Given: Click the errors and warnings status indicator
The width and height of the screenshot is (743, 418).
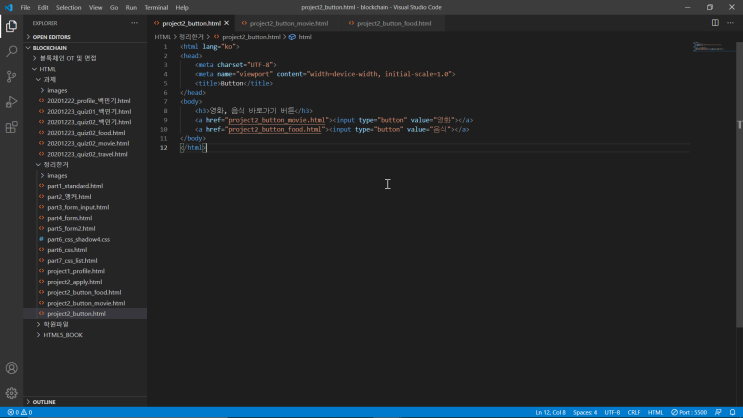Looking at the screenshot, I should coord(20,412).
